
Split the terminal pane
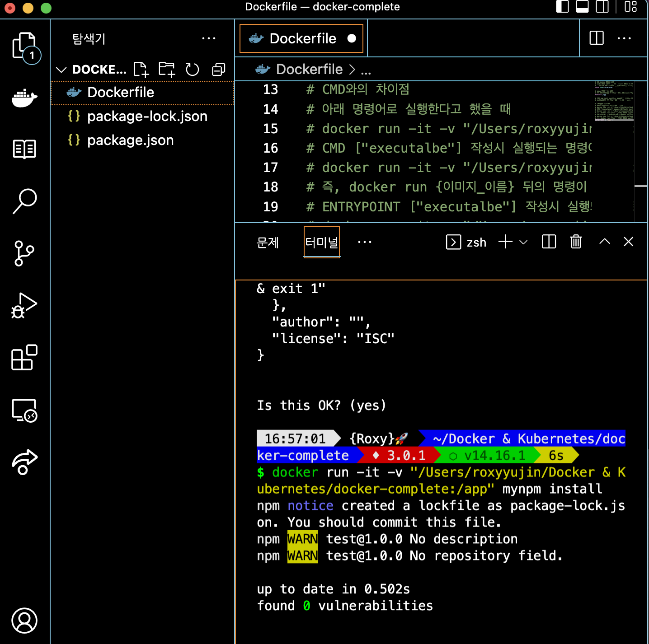[549, 242]
